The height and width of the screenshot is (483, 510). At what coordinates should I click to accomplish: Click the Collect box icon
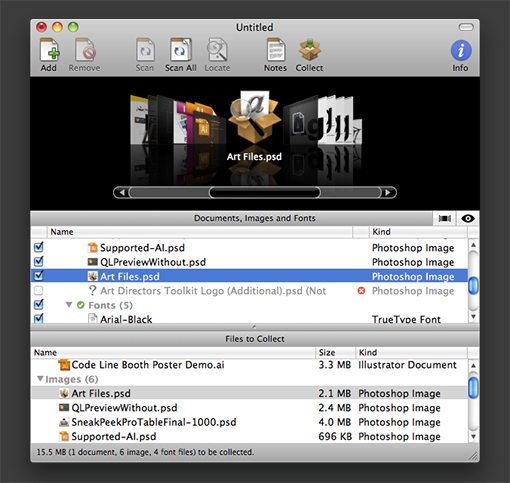tap(310, 50)
